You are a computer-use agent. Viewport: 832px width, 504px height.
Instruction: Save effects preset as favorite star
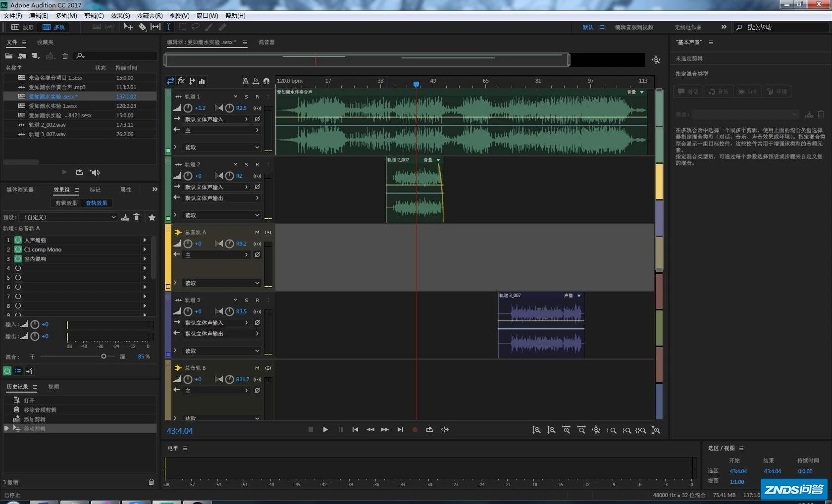tap(152, 217)
